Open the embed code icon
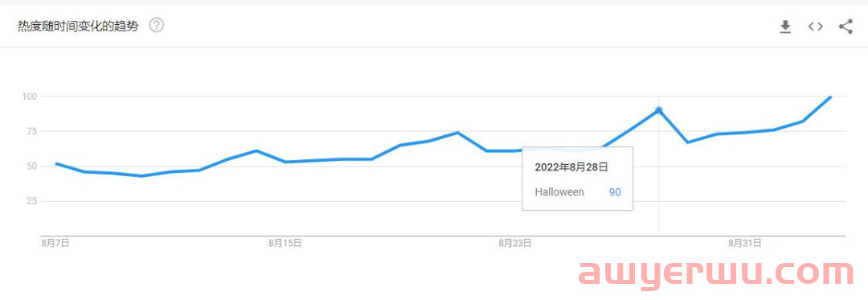Image resolution: width=868 pixels, height=300 pixels. click(816, 26)
